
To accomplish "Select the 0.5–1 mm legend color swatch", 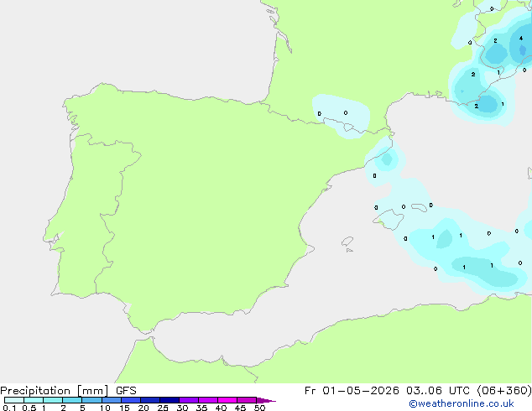I will point(34,400).
